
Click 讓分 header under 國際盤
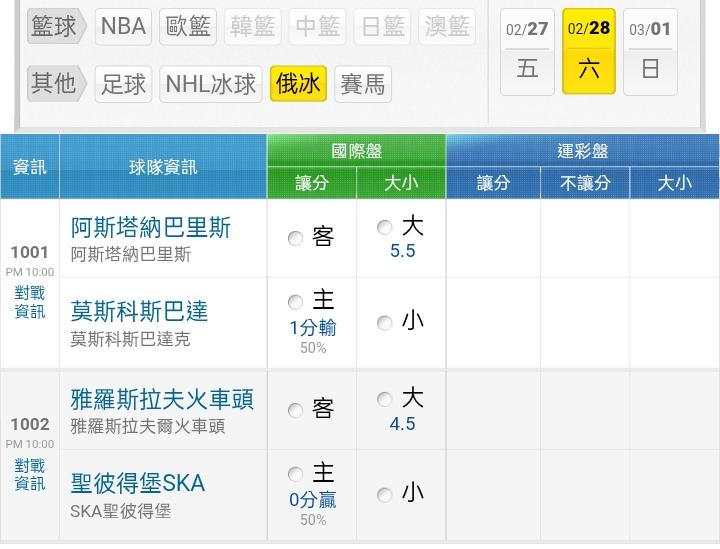point(312,183)
